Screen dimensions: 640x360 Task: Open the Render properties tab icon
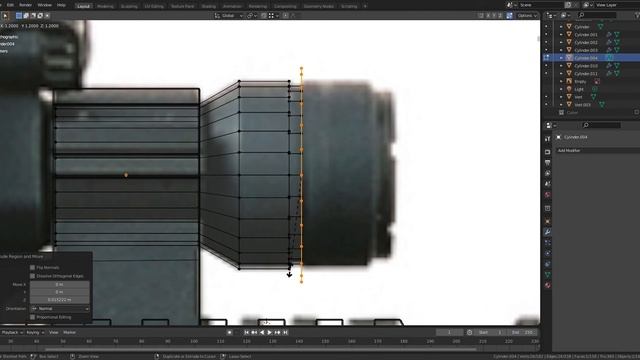[548, 152]
